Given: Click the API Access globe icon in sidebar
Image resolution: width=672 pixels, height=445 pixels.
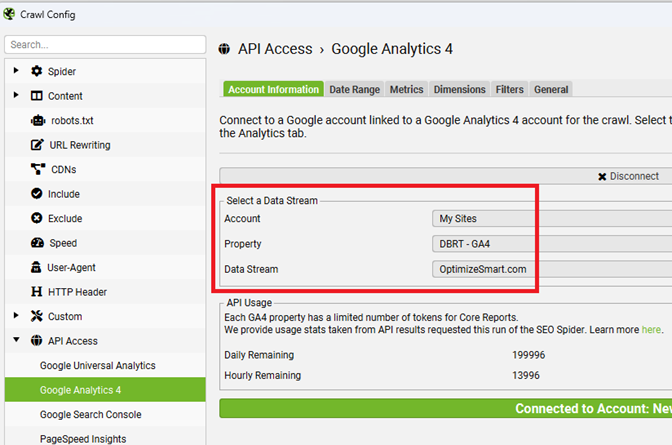Looking at the screenshot, I should (x=37, y=341).
